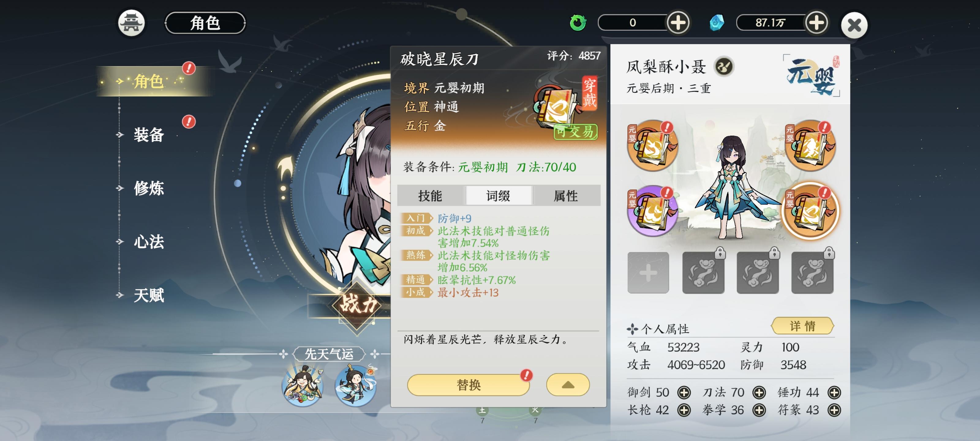Open the name edit brush icon
Screen dimensions: 980x441
point(723,66)
